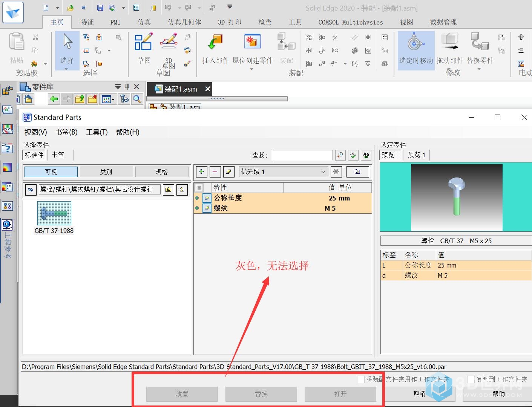Screen dimensions: 532x407
Task: Open the Customize Quick Access Toolbar arrow
Action: 230,7
